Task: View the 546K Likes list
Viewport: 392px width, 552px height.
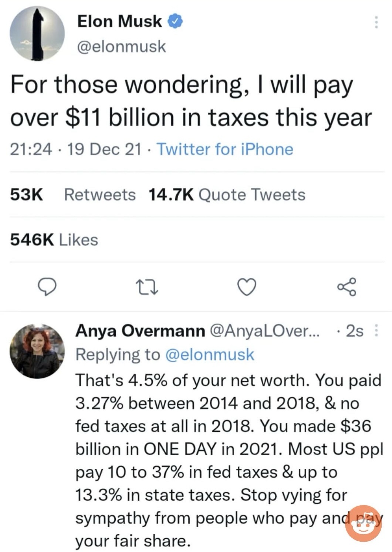Action: click(x=54, y=240)
